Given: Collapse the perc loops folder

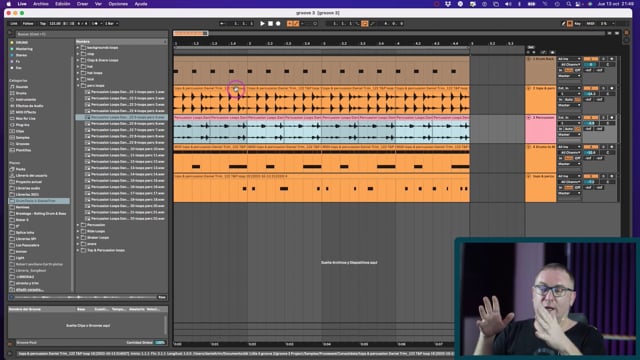Looking at the screenshot, I should tap(78, 86).
